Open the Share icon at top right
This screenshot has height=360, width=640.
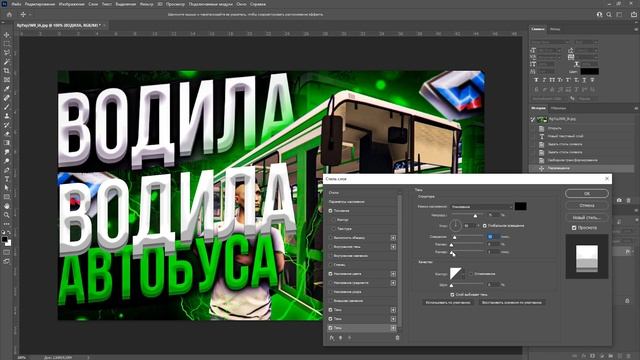pos(634,14)
